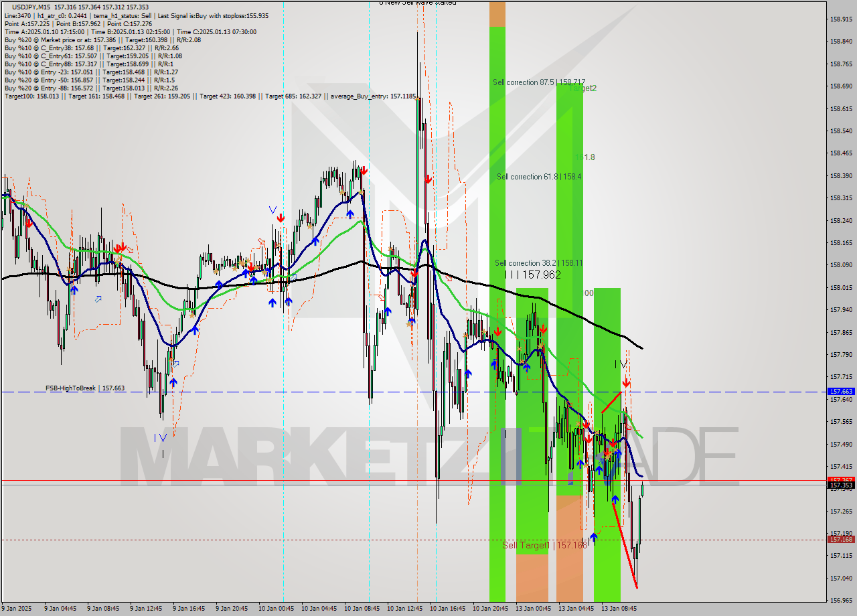857x616 pixels.
Task: Select the 'Sell correction 87.5 | 158.717' label
Action: click(539, 82)
